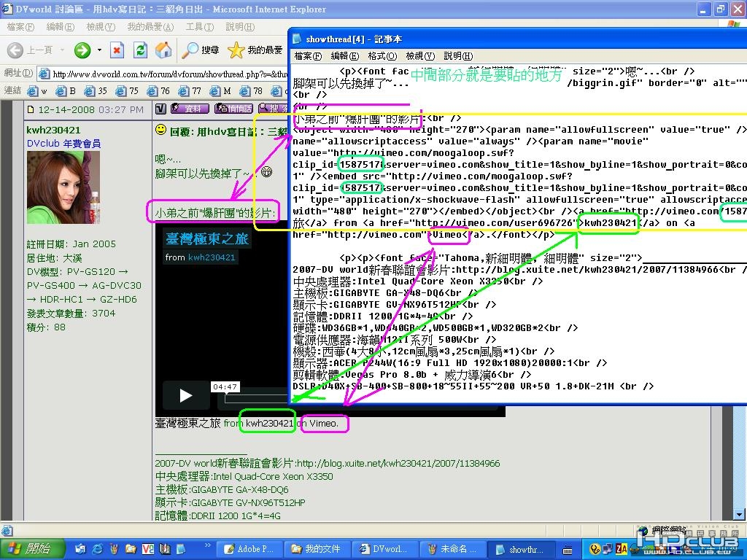The height and width of the screenshot is (560, 747).
Task: Expand the Back button history dropdown arrow
Action: pyautogui.click(x=62, y=50)
